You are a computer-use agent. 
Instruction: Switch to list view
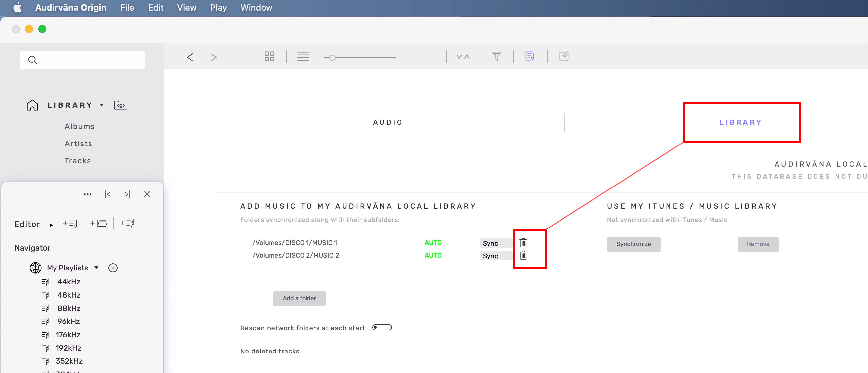[303, 56]
